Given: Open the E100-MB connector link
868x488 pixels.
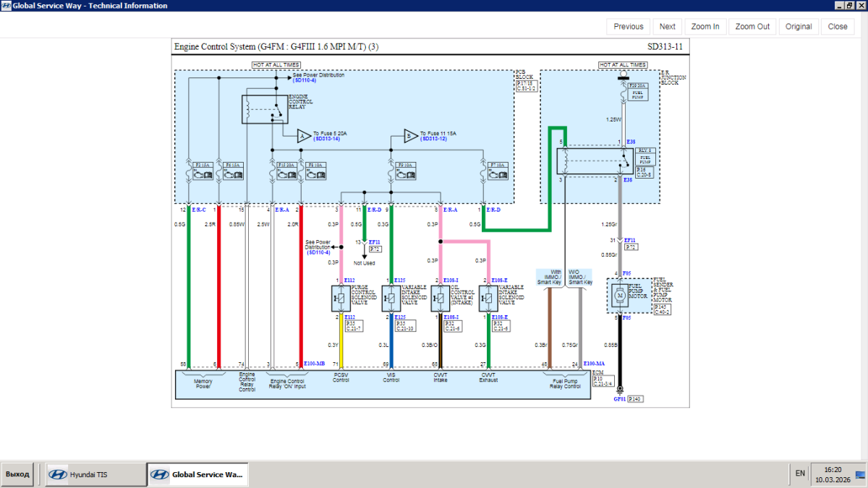Looking at the screenshot, I should pos(315,364).
